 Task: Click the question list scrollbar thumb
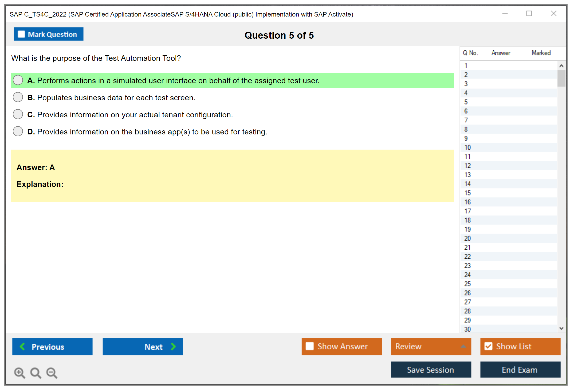pyautogui.click(x=561, y=78)
